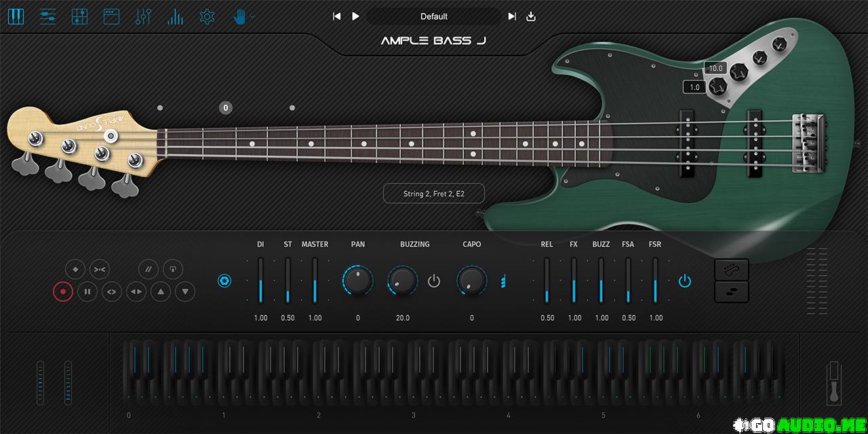
Task: Click the downward triangle round button
Action: coord(185,292)
